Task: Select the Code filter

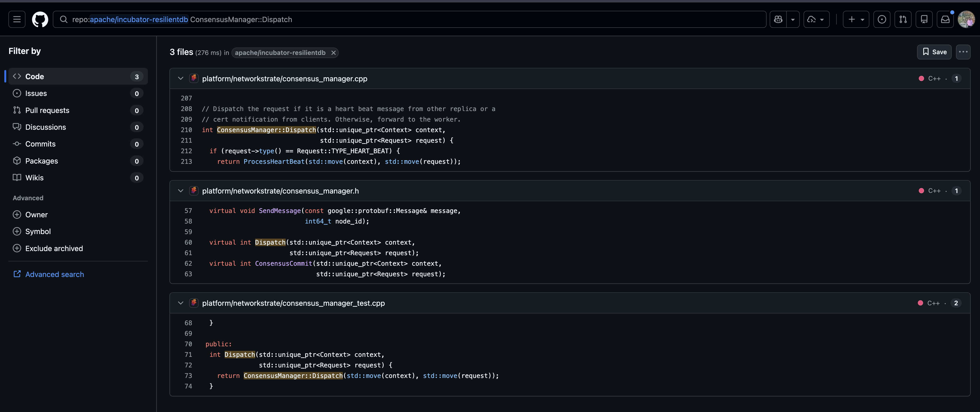Action: [78, 77]
